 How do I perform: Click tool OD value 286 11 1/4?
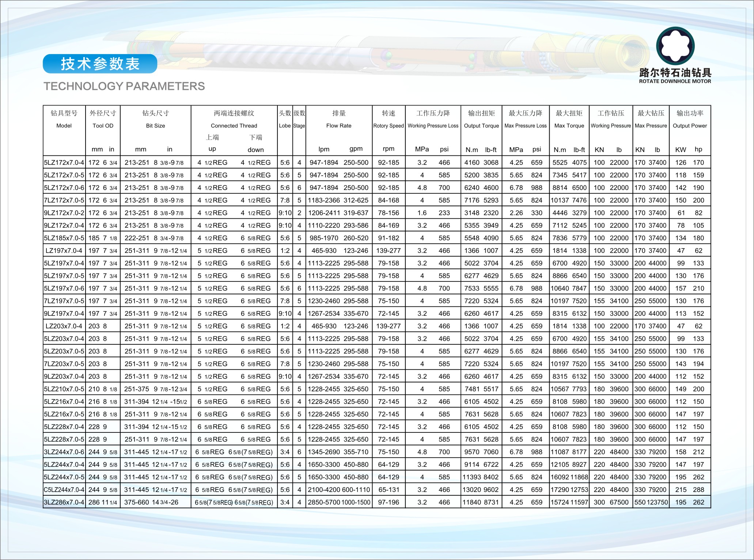(x=103, y=502)
